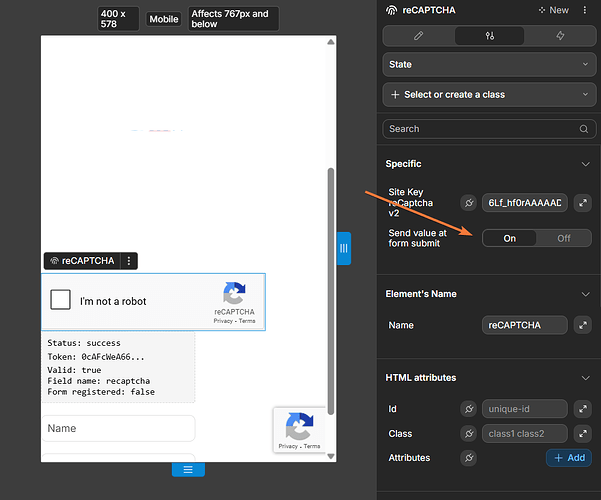This screenshot has height=500, width=601.
Task: Collapse the Specific section
Action: click(585, 164)
